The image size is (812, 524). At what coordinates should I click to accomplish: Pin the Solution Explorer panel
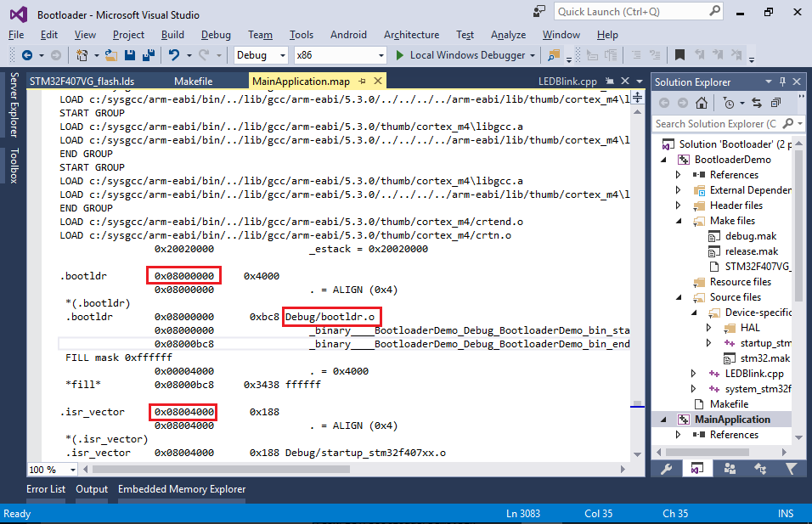tap(782, 82)
